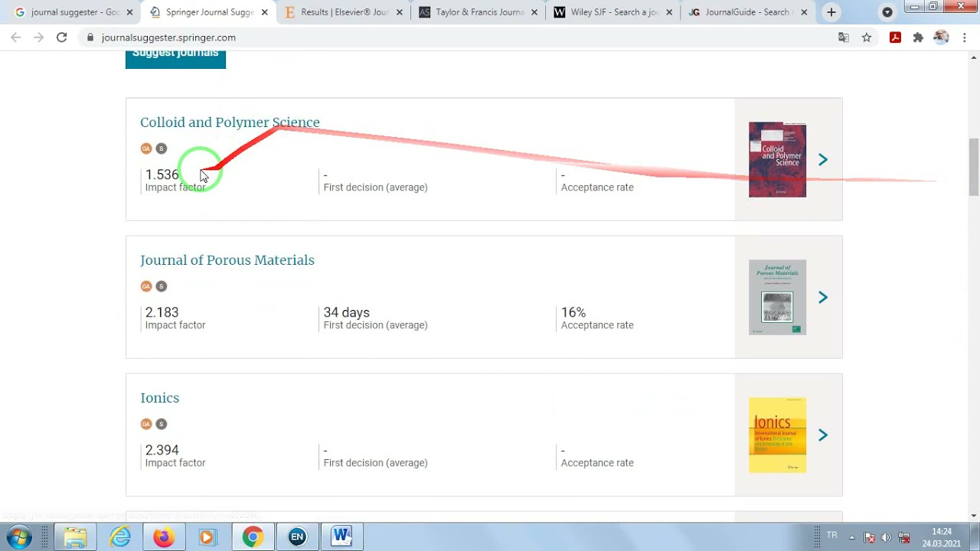Click subscription badge under Ionics
980x551 pixels.
click(x=161, y=424)
